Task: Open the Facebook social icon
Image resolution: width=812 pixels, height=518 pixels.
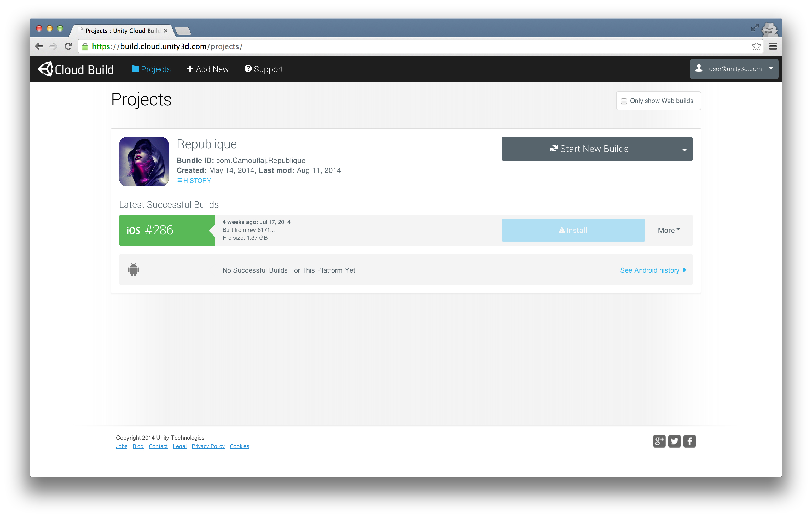Action: tap(689, 441)
